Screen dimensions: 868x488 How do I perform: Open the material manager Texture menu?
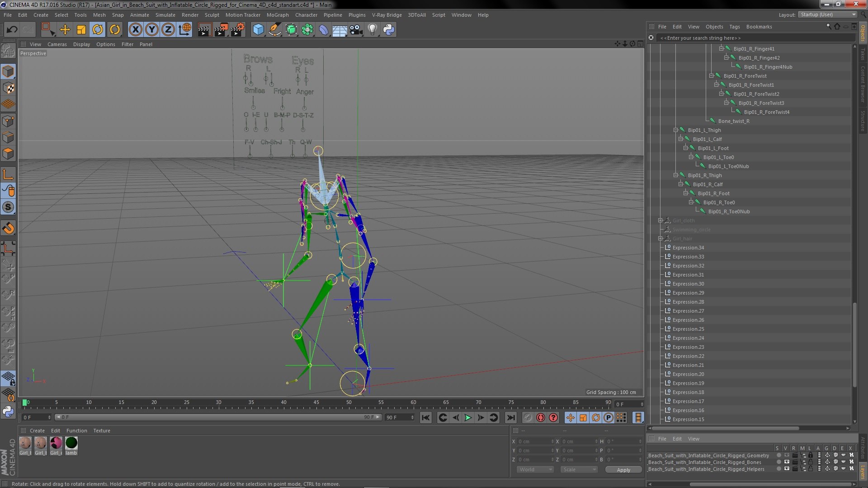[x=102, y=431]
